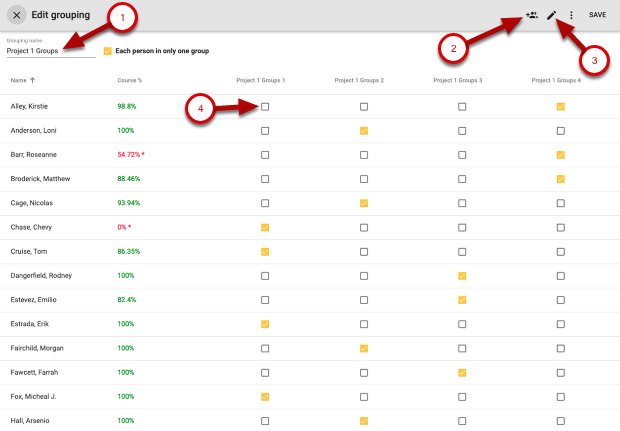Click the Course % column header
Screen dimensions: 620x431
tap(130, 79)
